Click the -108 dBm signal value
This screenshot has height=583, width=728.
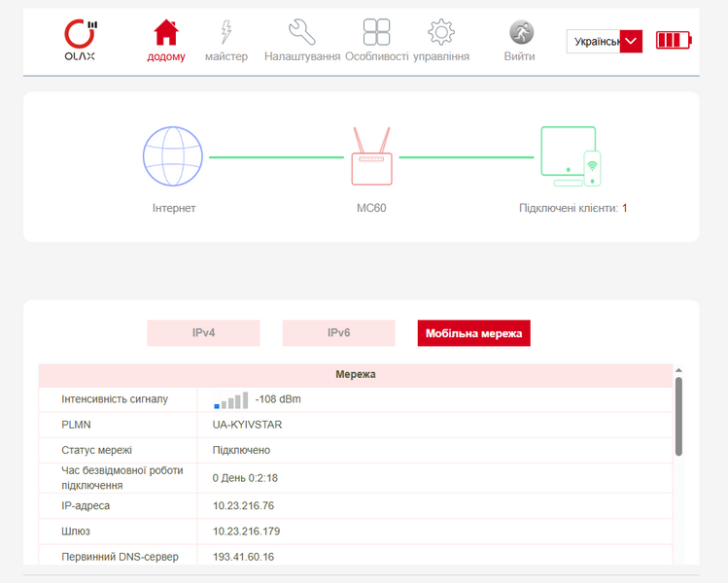pyautogui.click(x=278, y=399)
